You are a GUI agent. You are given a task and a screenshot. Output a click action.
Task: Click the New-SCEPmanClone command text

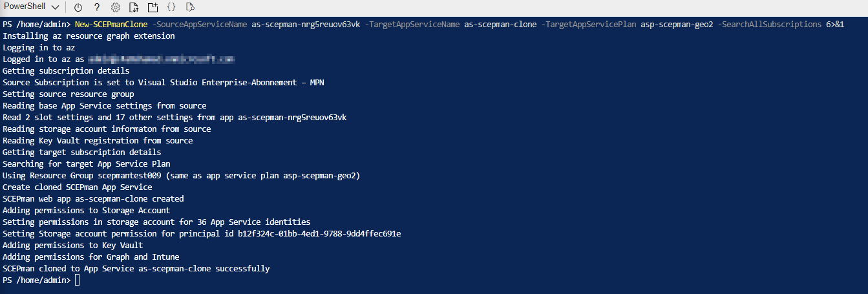coord(116,25)
